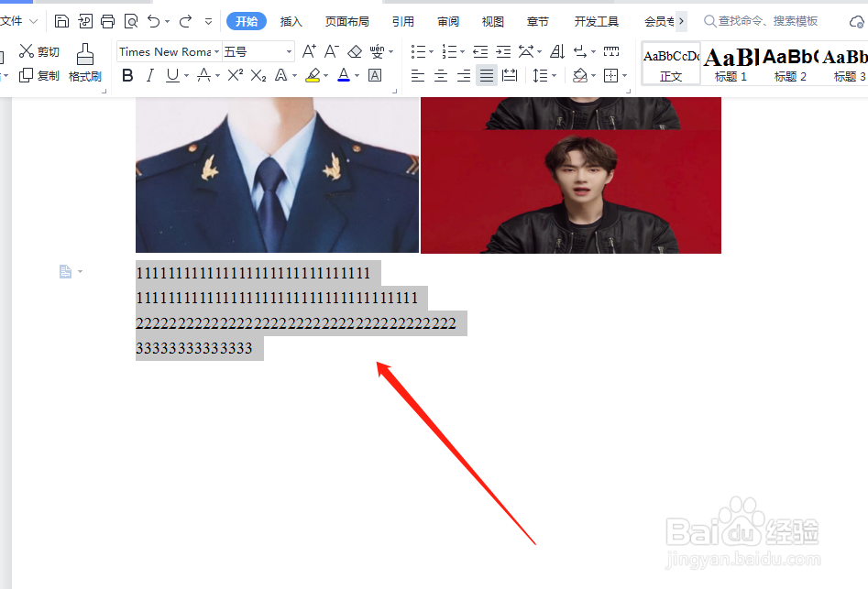The height and width of the screenshot is (589, 868).
Task: Redo the last action
Action: coord(185,22)
